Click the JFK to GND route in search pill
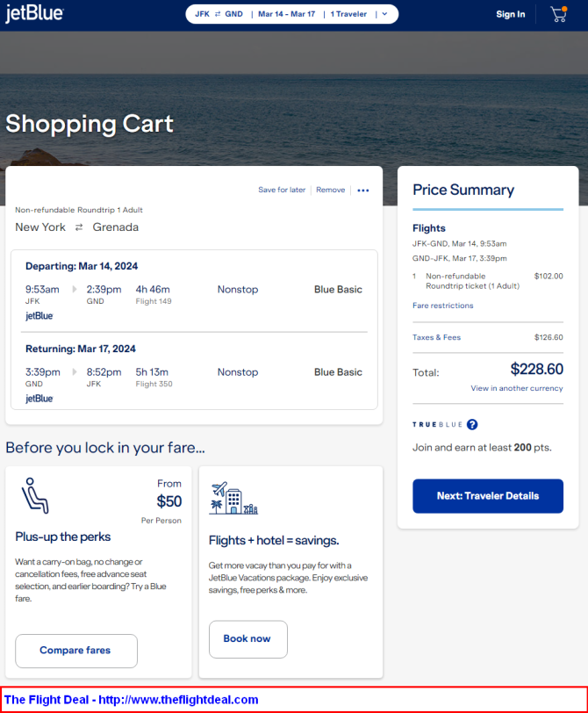The image size is (588, 713). [219, 14]
